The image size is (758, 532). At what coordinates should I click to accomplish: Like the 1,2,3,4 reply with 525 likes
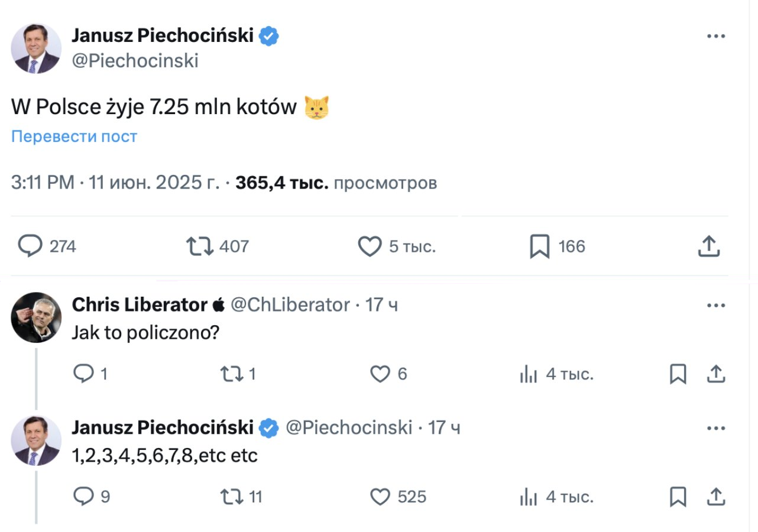[x=380, y=497]
